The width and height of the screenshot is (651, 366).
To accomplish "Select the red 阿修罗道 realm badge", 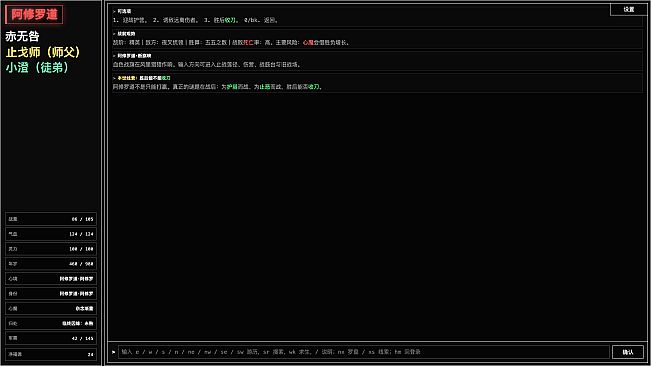I will [34, 15].
